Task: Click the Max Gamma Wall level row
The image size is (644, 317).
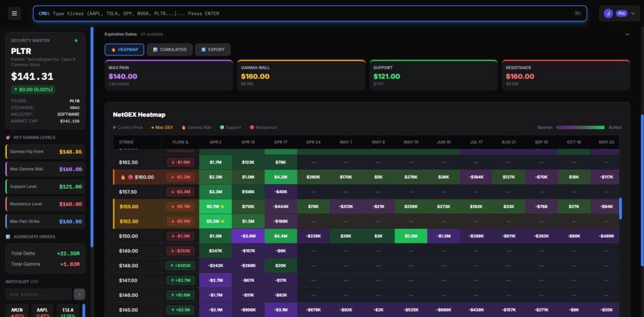Action: pos(45,169)
